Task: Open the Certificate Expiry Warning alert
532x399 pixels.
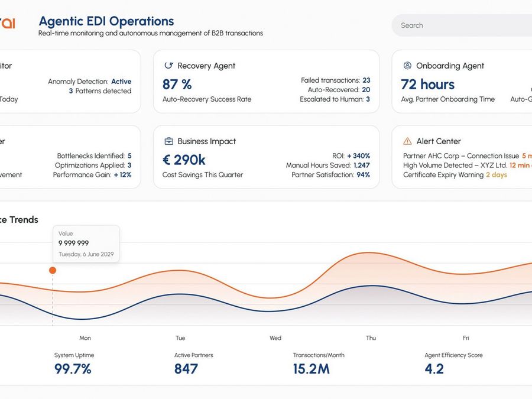Action: click(x=455, y=175)
